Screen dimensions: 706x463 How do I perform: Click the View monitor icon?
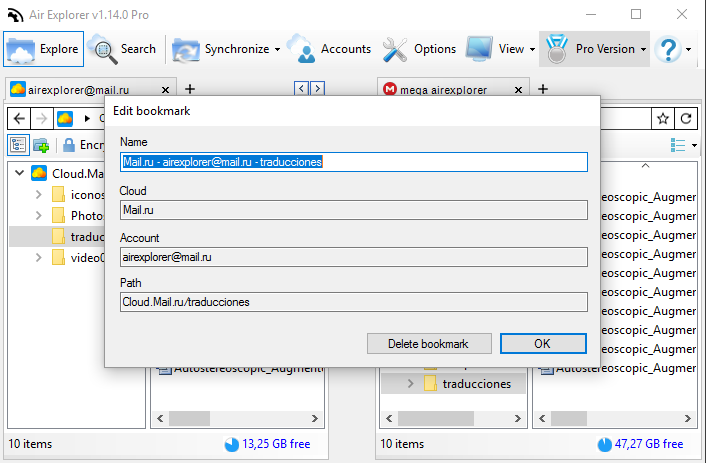(x=479, y=49)
